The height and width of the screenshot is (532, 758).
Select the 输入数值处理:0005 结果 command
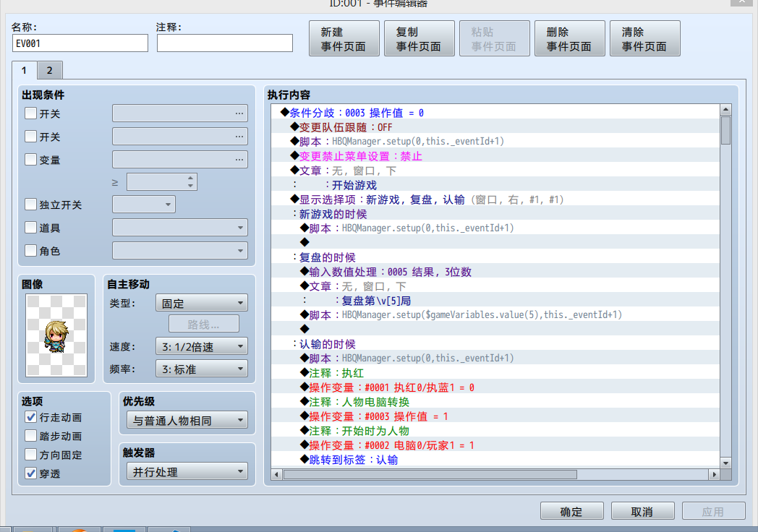point(495,272)
